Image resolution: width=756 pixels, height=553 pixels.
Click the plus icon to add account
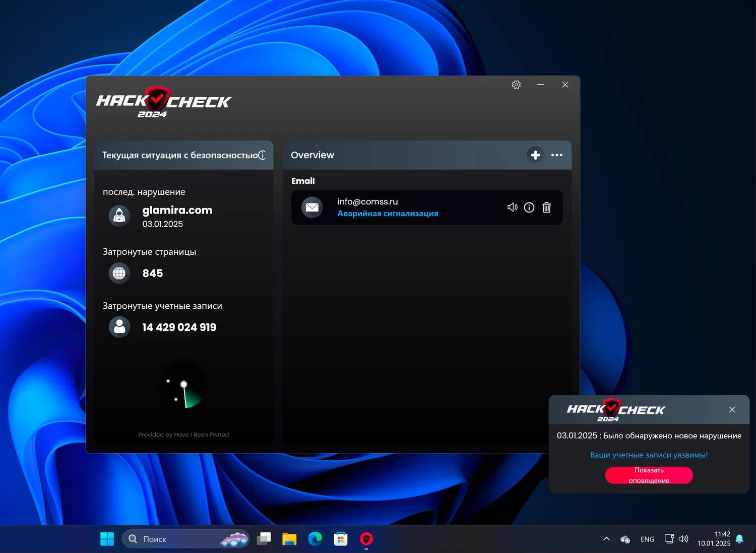coord(535,155)
